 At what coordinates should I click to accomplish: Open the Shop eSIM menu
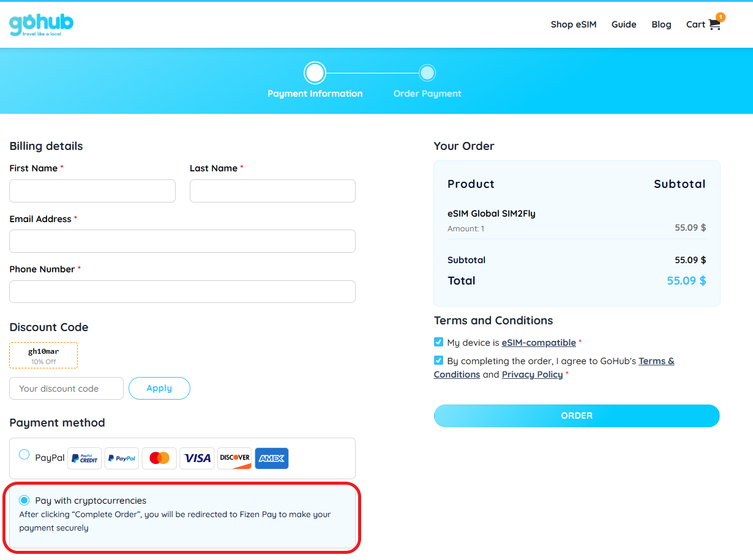[x=573, y=24]
